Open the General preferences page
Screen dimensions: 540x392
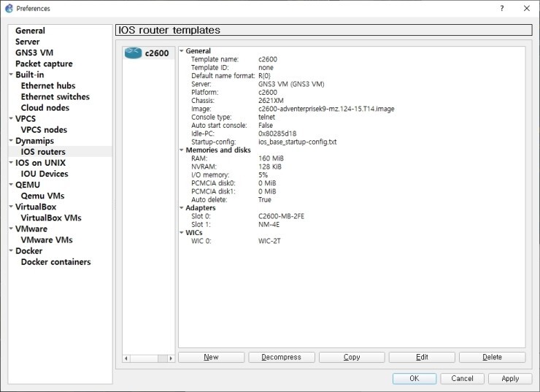30,31
